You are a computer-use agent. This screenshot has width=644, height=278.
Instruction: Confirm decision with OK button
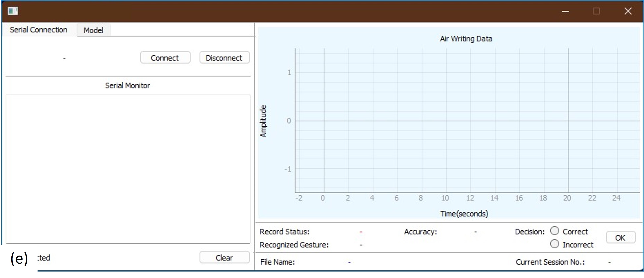point(620,238)
